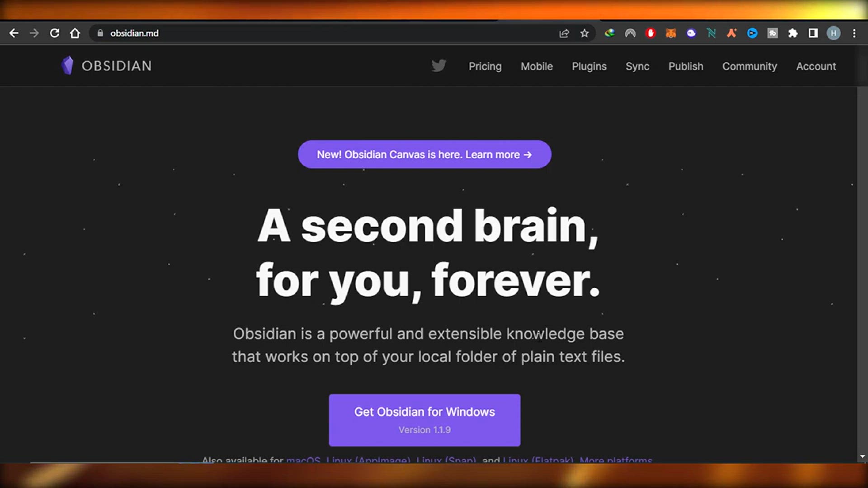Click the vertical scrollbar track
This screenshot has height=488, width=868.
click(862, 271)
